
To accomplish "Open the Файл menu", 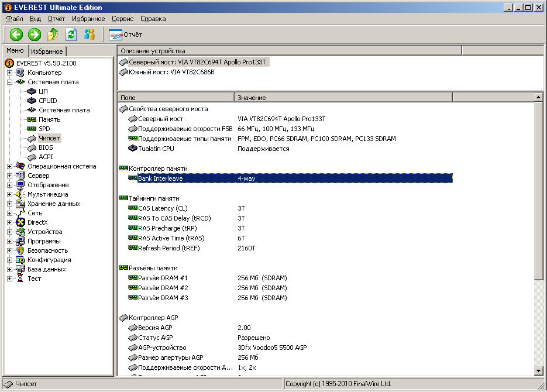I will pyautogui.click(x=15, y=19).
